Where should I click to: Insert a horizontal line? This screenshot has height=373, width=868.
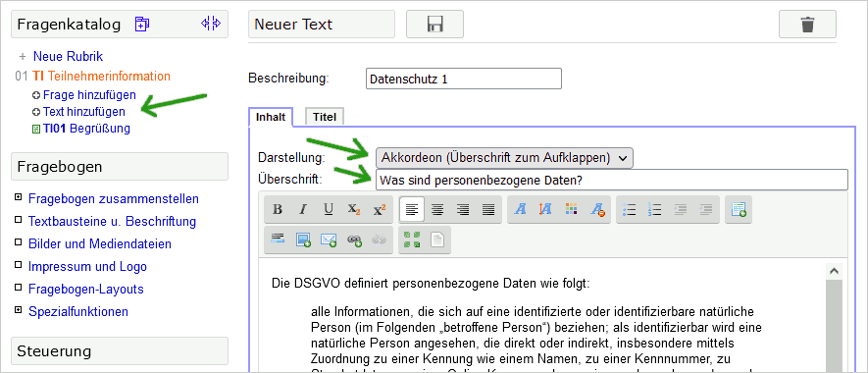pos(278,240)
